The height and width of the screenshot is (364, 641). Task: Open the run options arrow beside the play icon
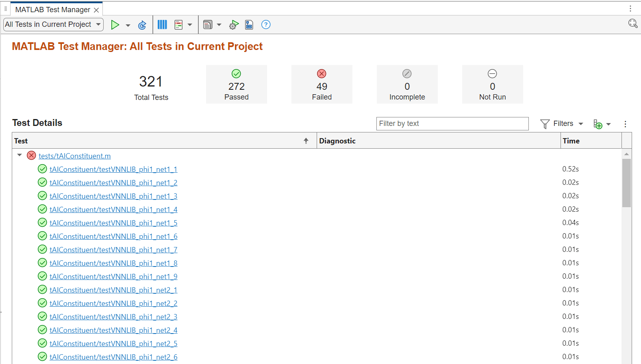tap(128, 25)
